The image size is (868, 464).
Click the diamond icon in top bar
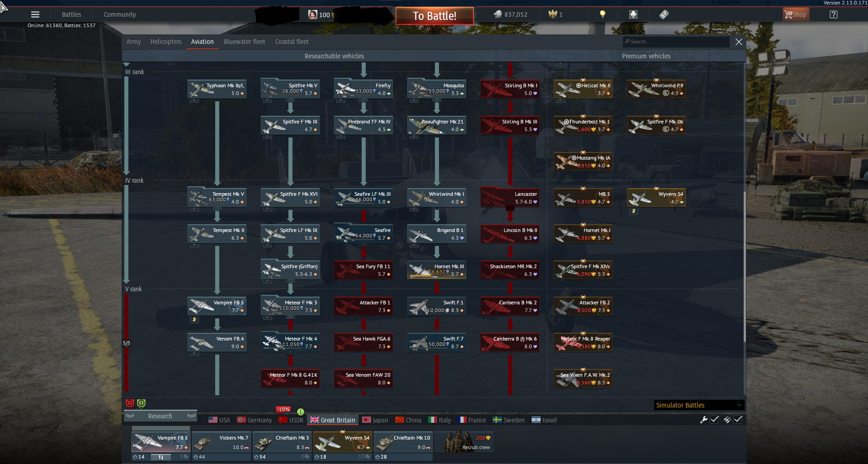pos(633,14)
